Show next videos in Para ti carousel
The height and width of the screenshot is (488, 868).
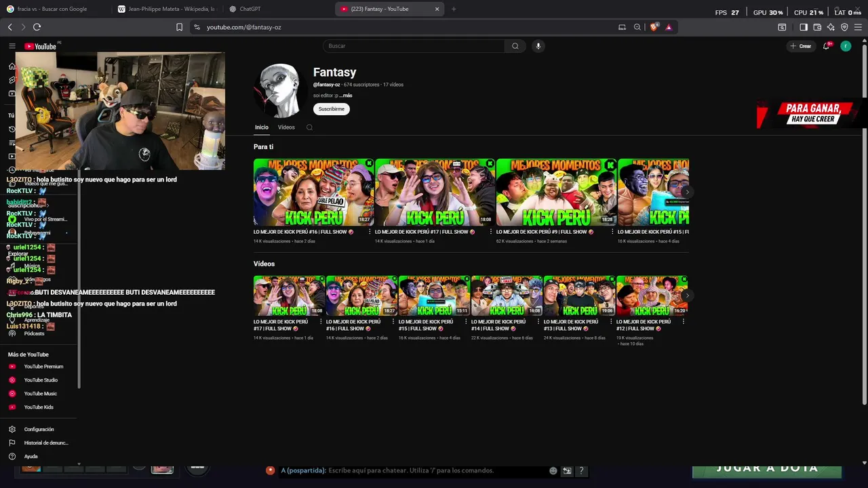(686, 192)
